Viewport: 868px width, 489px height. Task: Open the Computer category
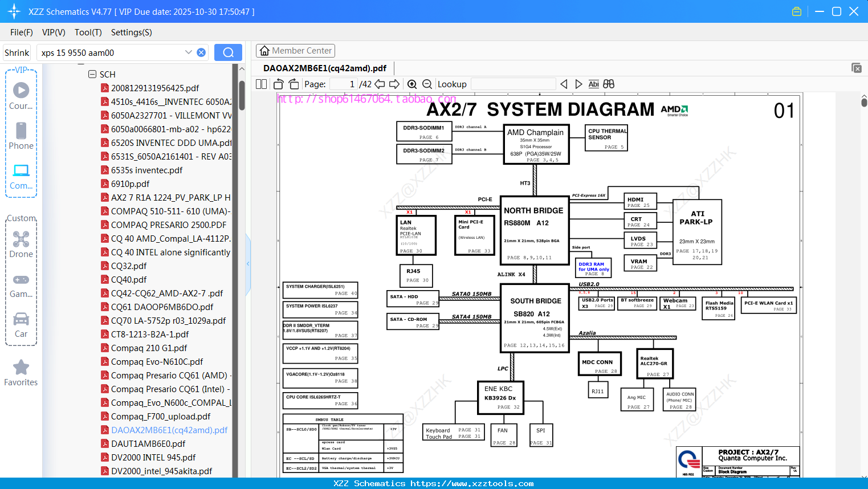click(21, 177)
